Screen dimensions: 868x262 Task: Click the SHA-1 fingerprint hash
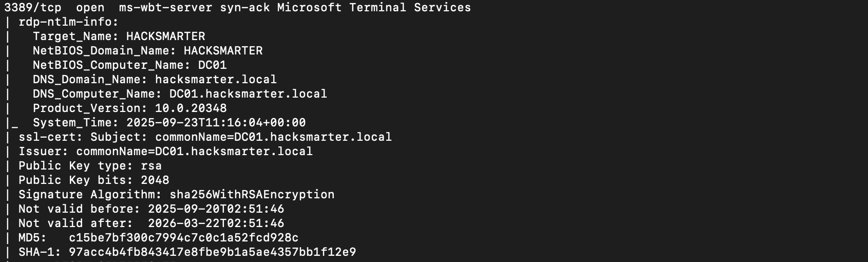point(212,252)
